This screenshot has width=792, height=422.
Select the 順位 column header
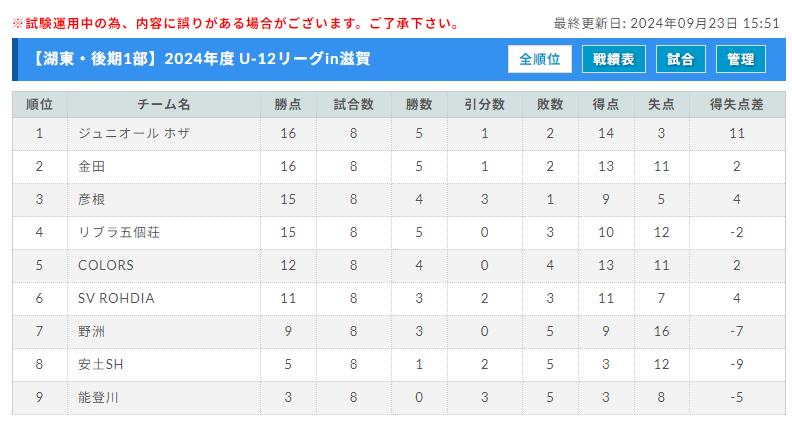39,105
